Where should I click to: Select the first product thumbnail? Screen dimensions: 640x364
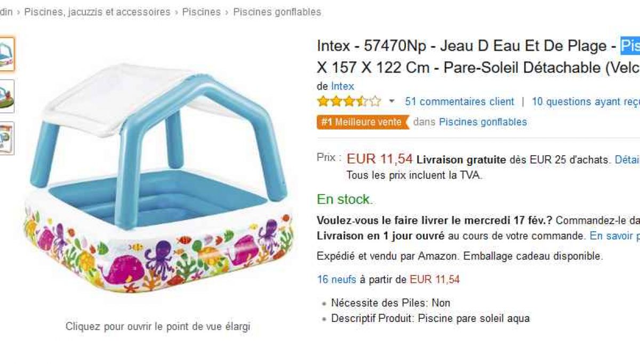(6, 54)
